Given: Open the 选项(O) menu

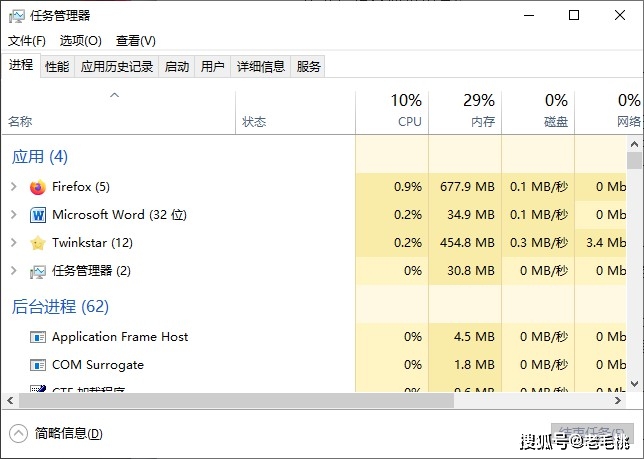Looking at the screenshot, I should [80, 41].
